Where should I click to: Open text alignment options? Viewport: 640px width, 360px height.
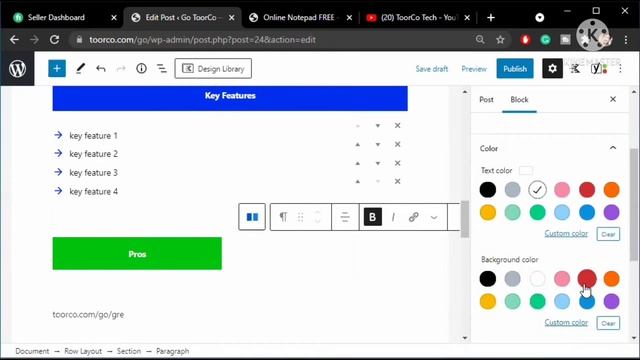click(x=345, y=217)
